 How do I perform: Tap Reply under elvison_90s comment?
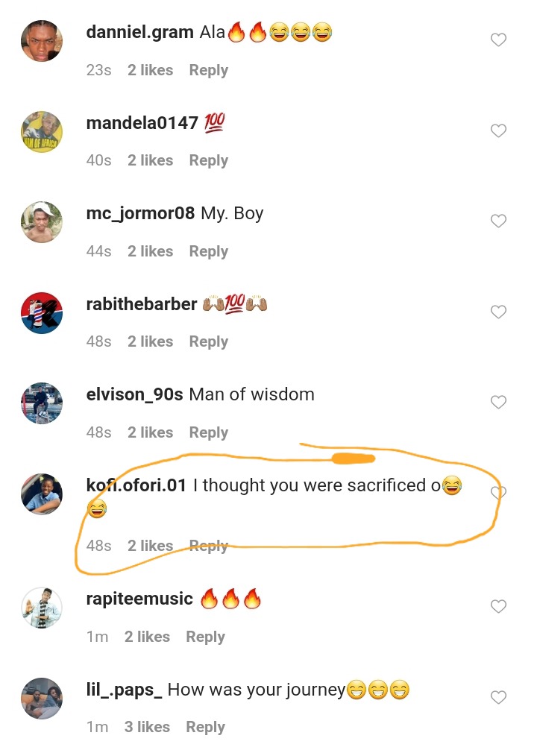pos(208,432)
